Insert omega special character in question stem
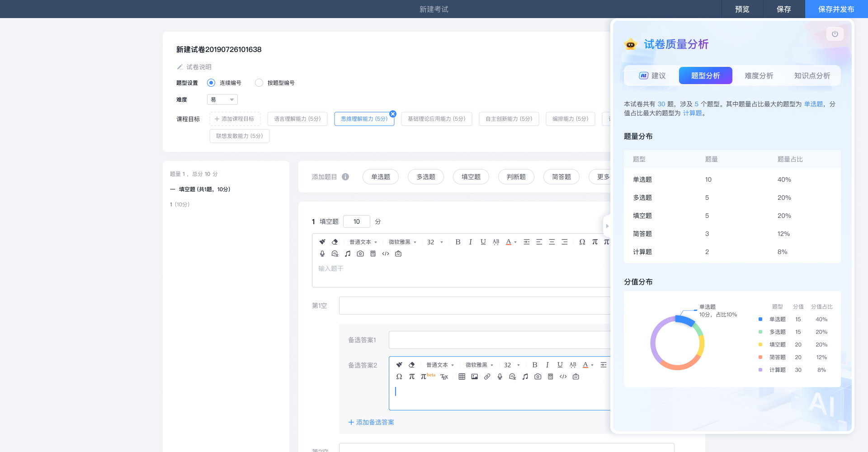Viewport: 868px width, 452px height. (x=582, y=242)
